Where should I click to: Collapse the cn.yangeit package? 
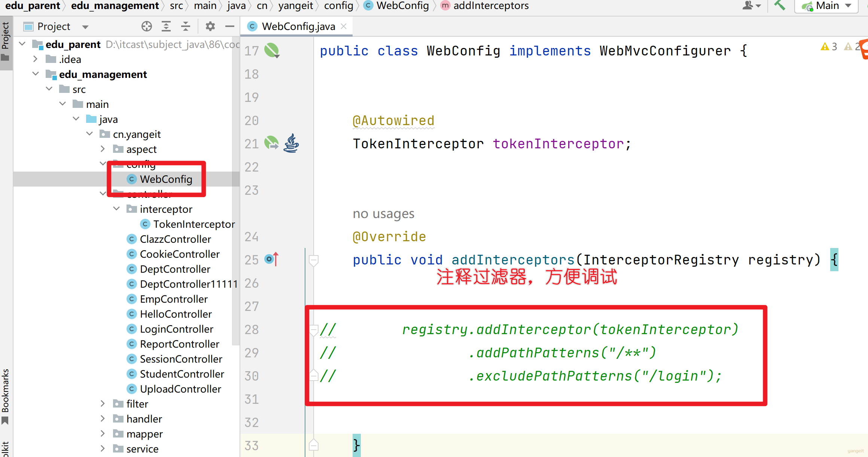point(89,134)
